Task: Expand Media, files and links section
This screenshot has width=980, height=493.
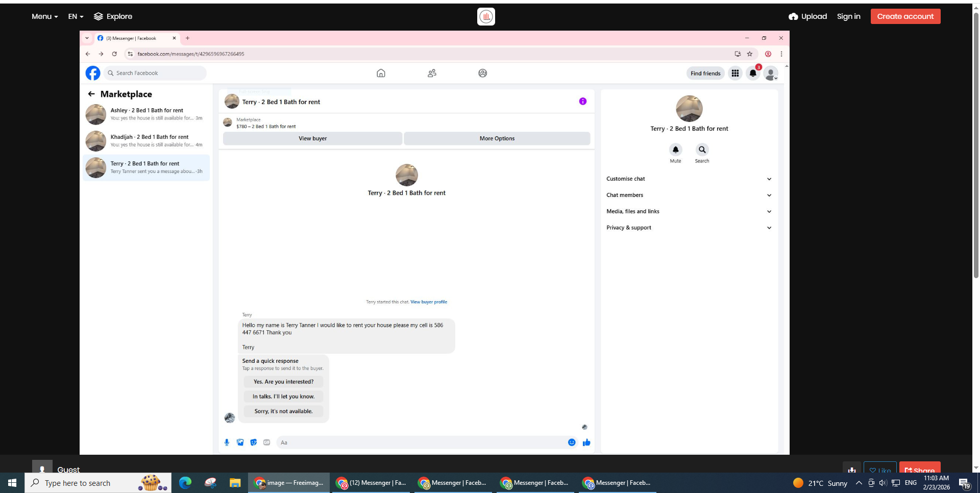Action: [x=689, y=211]
